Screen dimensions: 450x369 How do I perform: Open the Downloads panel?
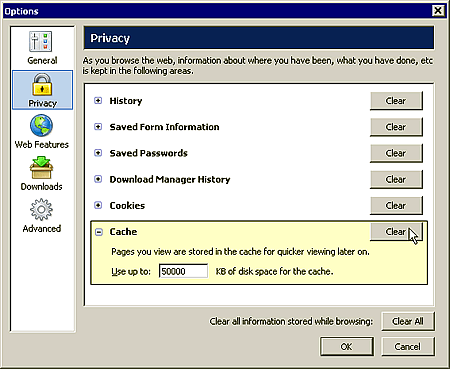pyautogui.click(x=41, y=173)
